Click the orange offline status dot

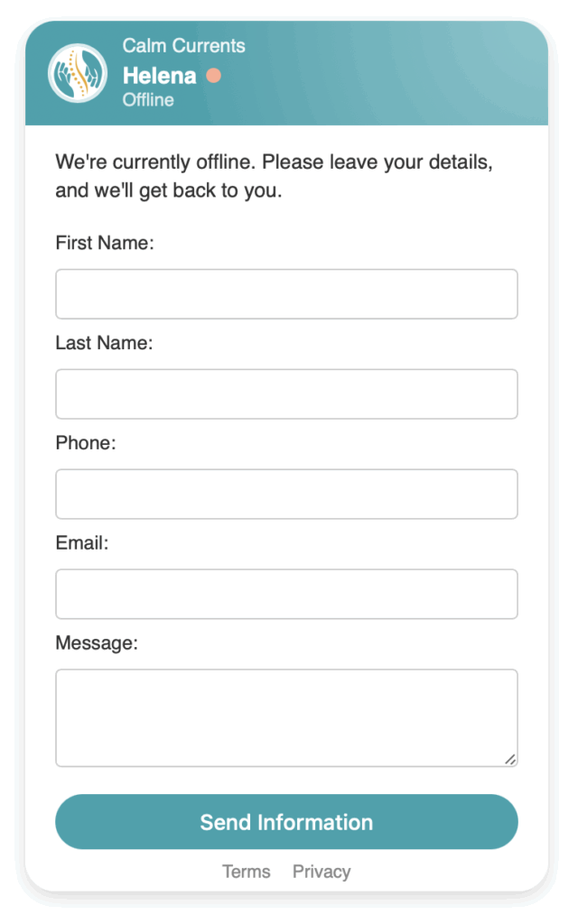(x=213, y=76)
